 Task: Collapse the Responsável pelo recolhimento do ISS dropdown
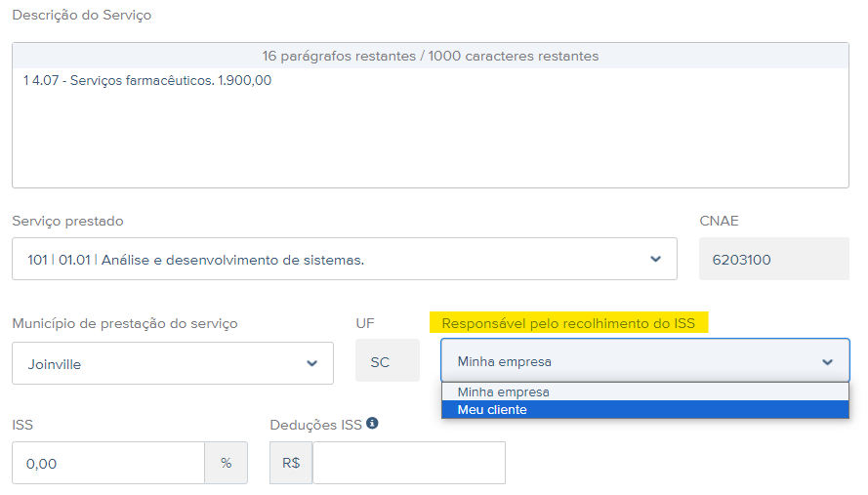pyautogui.click(x=645, y=361)
